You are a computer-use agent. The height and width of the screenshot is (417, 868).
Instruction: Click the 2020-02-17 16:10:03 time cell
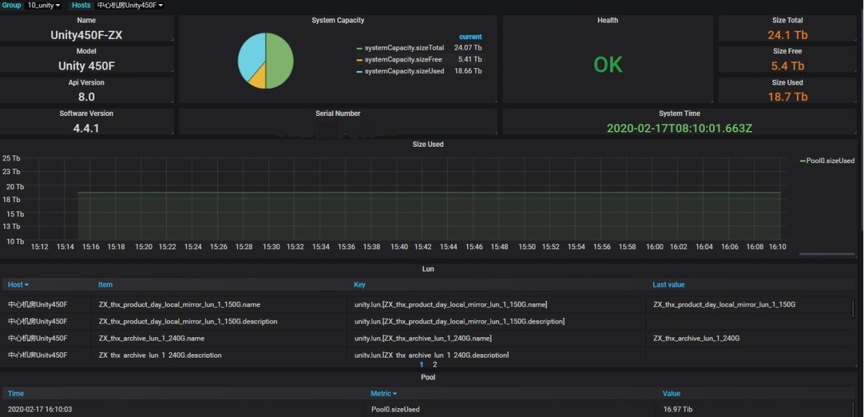[x=40, y=409]
